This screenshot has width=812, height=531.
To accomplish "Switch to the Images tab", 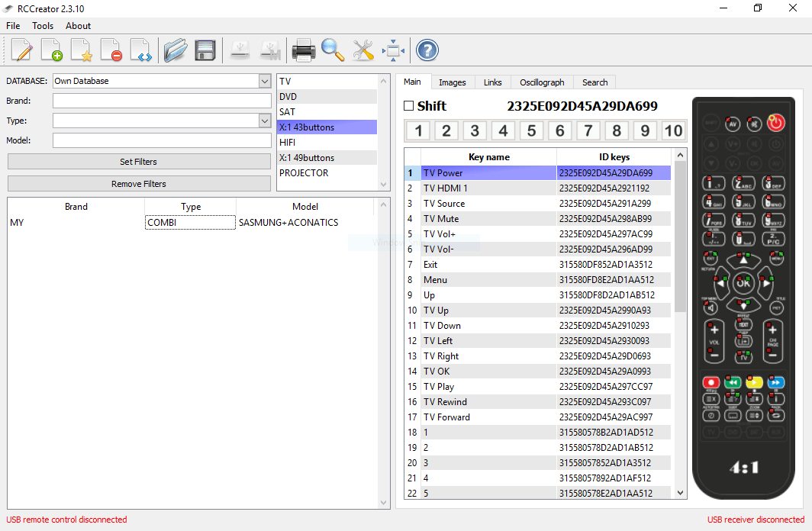I will (452, 82).
